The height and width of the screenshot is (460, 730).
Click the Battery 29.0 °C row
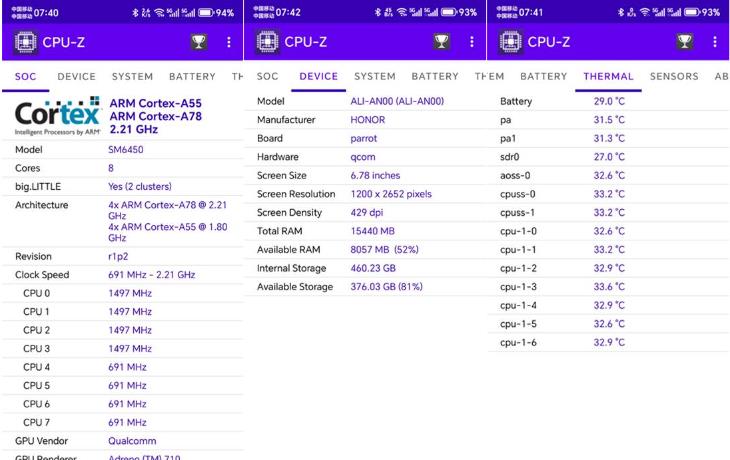point(608,101)
